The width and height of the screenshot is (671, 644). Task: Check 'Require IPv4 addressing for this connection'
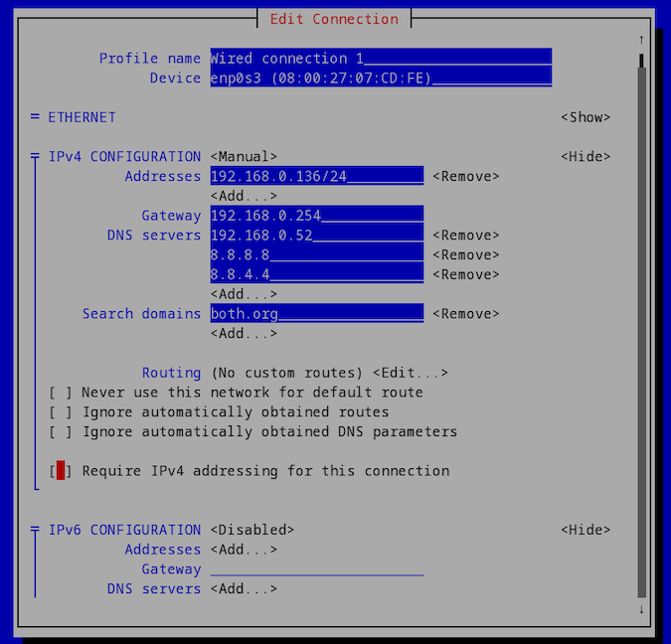coord(61,471)
